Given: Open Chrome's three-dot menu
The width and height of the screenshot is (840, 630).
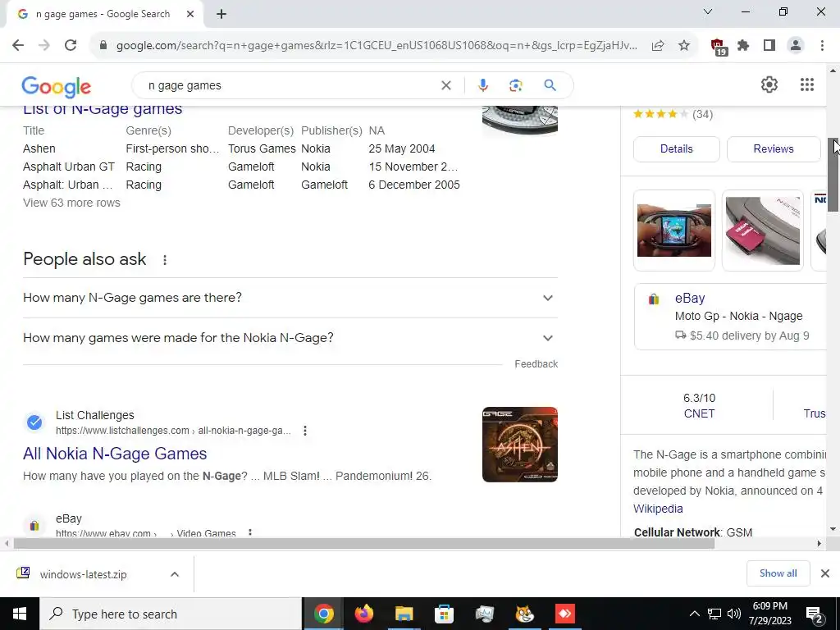Looking at the screenshot, I should 822,46.
